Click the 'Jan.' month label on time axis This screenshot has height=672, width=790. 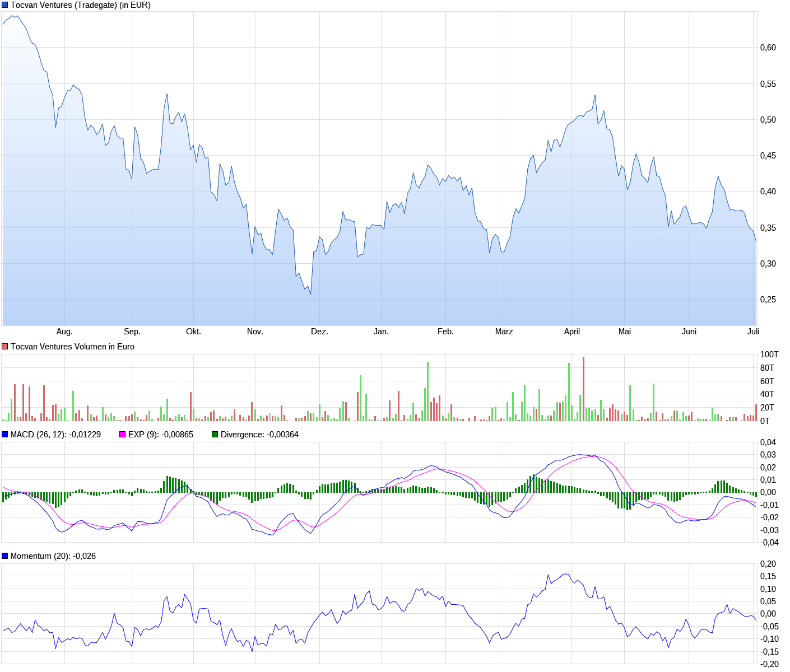pyautogui.click(x=381, y=332)
